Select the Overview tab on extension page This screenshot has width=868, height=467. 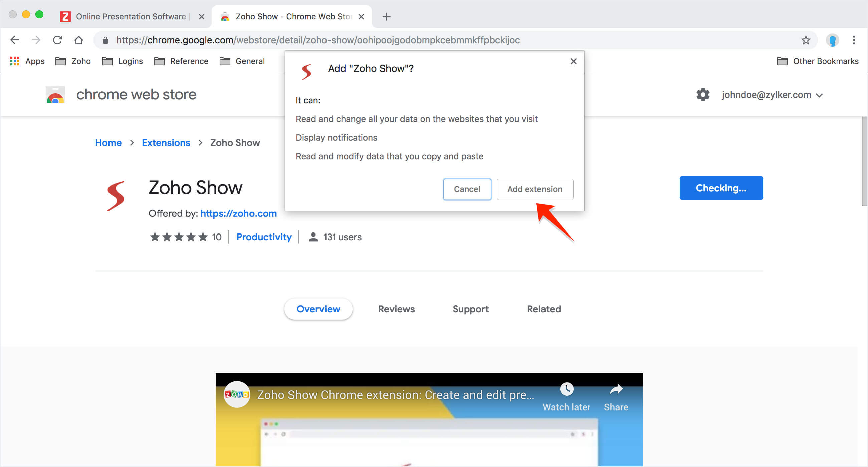coord(318,309)
